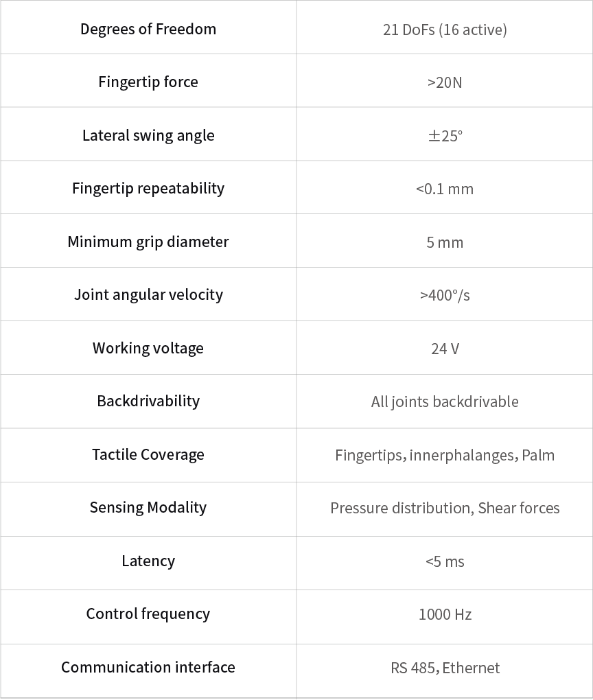Click the >20N fingertip force value

[x=445, y=82]
